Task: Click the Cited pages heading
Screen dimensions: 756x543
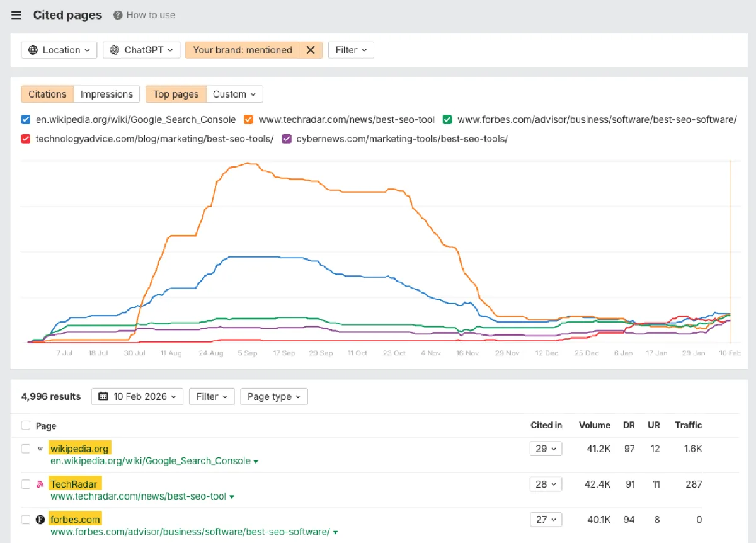Action: click(67, 15)
